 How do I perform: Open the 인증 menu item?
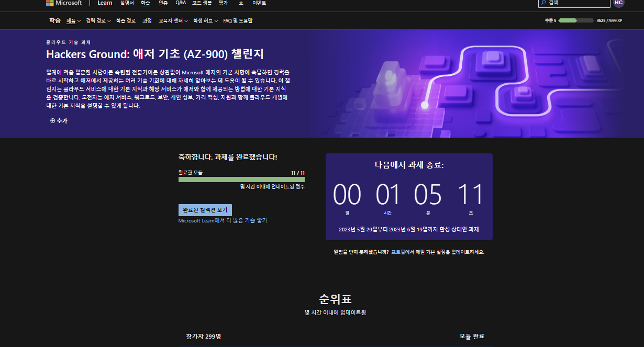coord(163,3)
